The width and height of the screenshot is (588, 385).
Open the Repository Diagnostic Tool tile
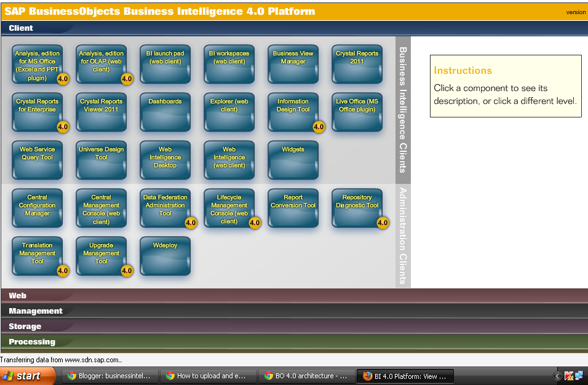tap(357, 208)
